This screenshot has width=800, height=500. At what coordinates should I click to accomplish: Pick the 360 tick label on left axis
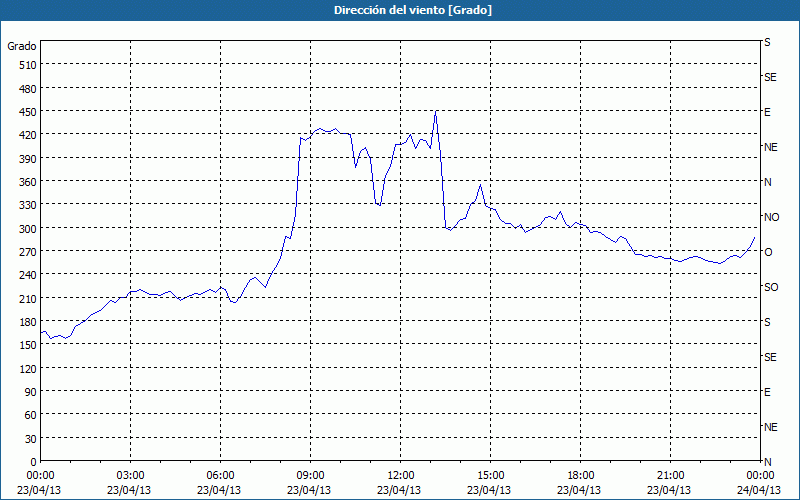pyautogui.click(x=29, y=182)
